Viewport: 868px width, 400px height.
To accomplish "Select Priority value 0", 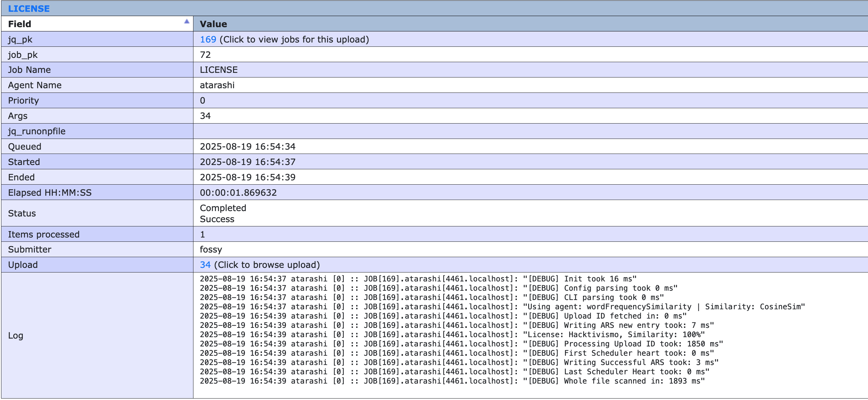I will 202,100.
